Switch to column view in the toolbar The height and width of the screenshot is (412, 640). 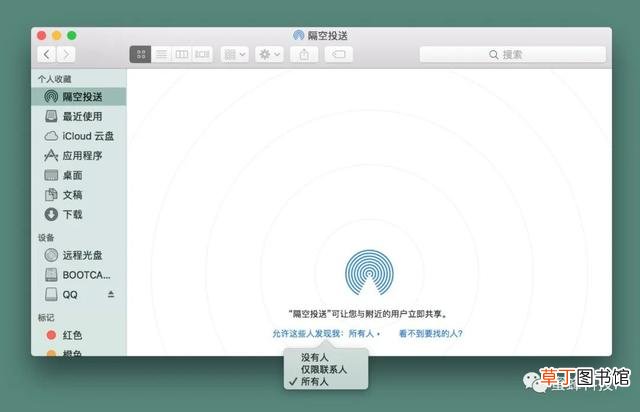tap(182, 54)
